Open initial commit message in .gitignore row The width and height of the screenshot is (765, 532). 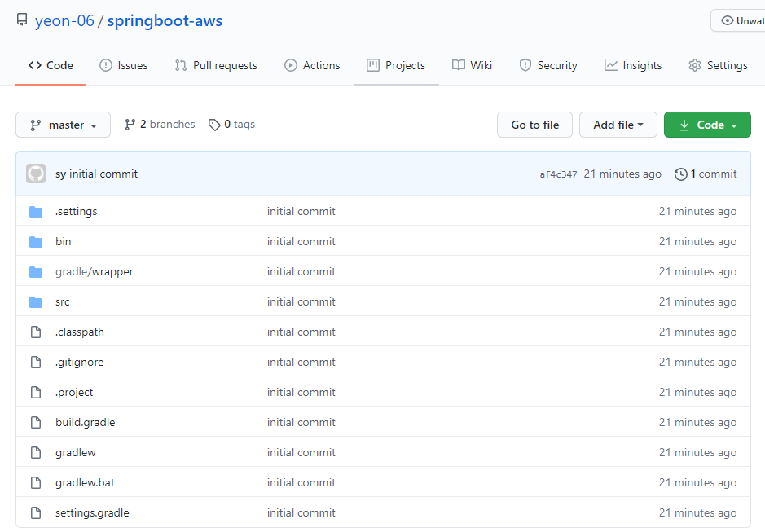[x=301, y=363]
